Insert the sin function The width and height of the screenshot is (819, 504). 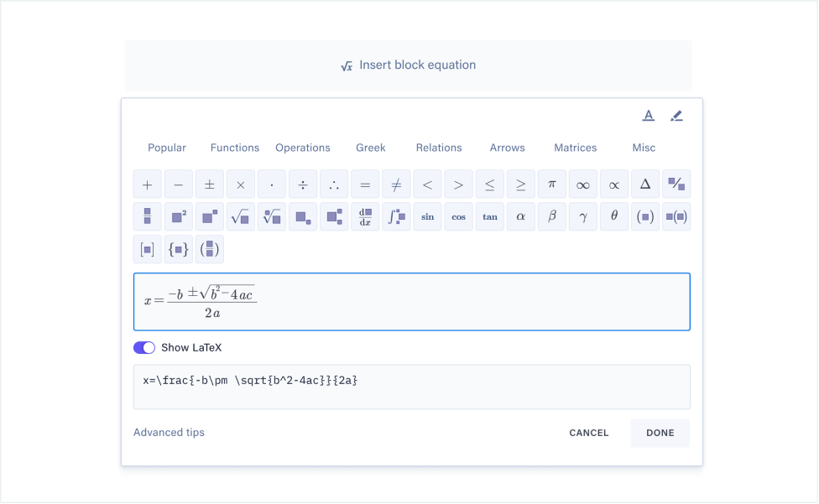point(427,216)
